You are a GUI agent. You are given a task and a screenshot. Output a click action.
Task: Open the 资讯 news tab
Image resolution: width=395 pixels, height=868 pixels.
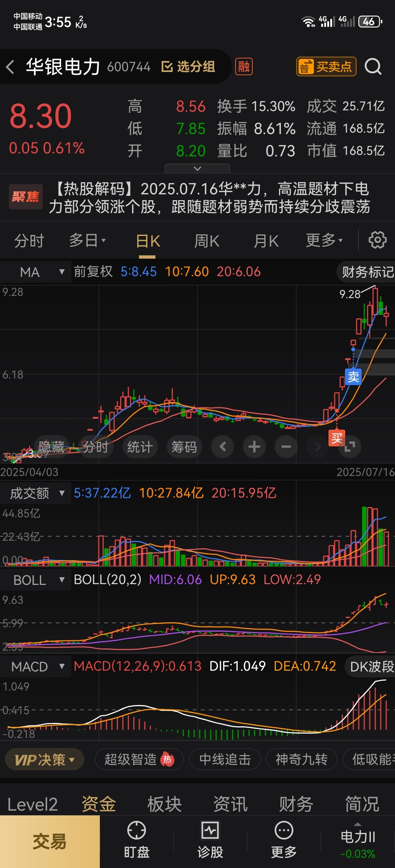click(x=230, y=804)
